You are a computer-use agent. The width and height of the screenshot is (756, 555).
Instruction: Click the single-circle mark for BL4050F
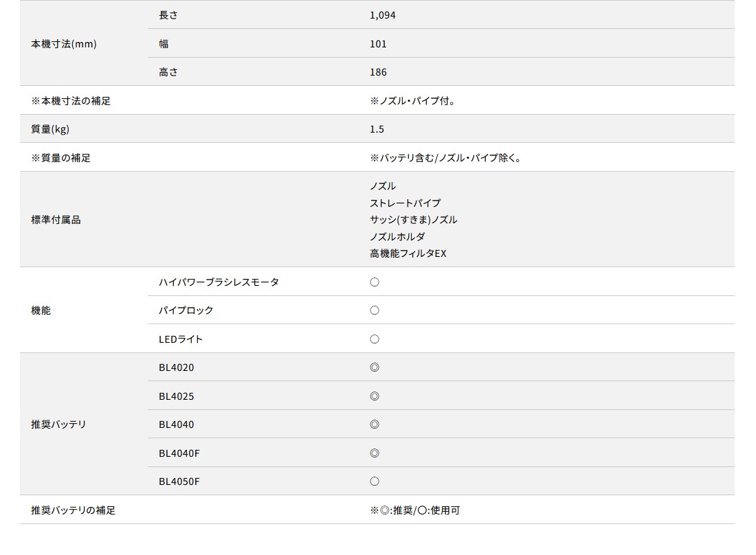pyautogui.click(x=375, y=482)
